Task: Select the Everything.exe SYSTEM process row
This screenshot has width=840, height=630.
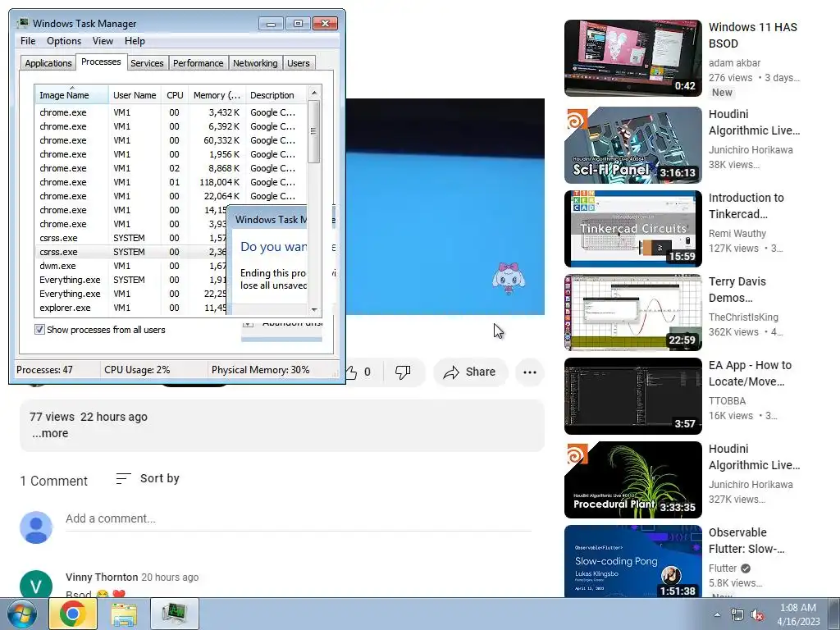Action: point(132,280)
